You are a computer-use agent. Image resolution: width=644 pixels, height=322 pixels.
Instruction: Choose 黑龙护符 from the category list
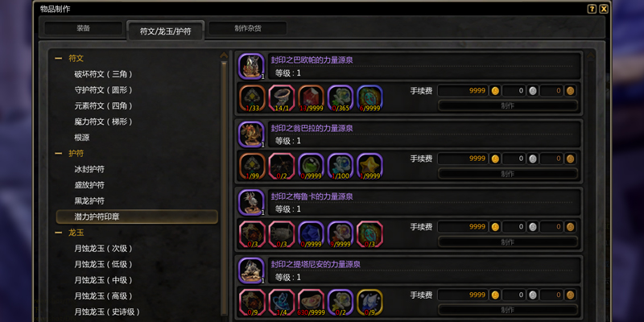click(89, 200)
